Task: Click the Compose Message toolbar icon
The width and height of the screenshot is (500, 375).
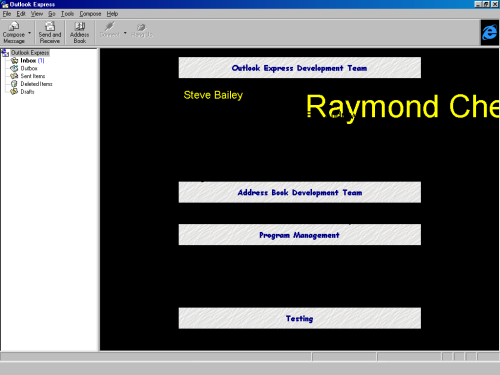Action: tap(14, 26)
